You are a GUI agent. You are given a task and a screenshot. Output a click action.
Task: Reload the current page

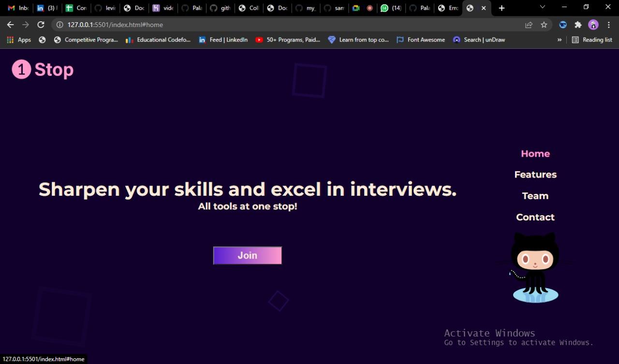41,25
